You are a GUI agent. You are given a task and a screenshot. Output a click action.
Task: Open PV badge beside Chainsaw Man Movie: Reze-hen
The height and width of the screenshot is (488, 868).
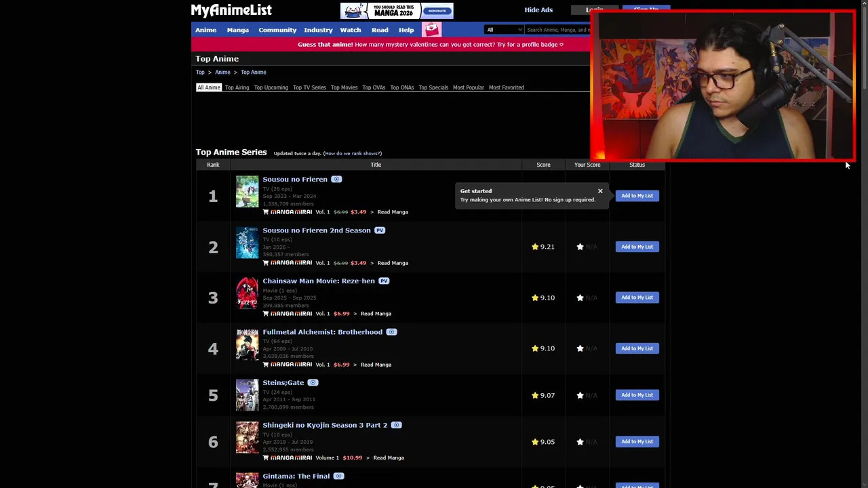tap(384, 281)
